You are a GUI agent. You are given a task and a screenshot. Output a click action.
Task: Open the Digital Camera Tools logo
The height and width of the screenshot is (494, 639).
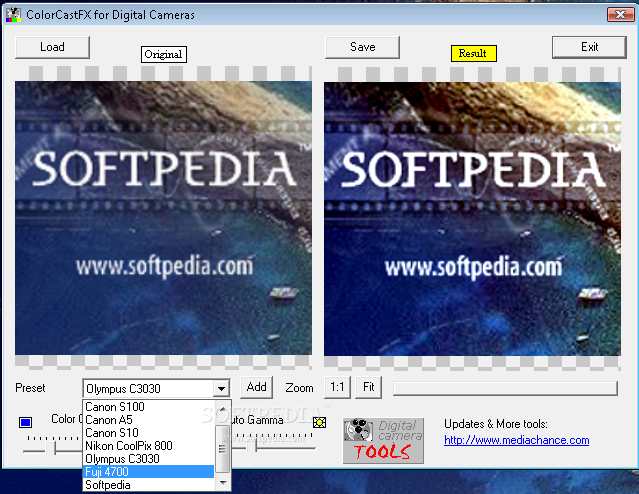click(383, 441)
